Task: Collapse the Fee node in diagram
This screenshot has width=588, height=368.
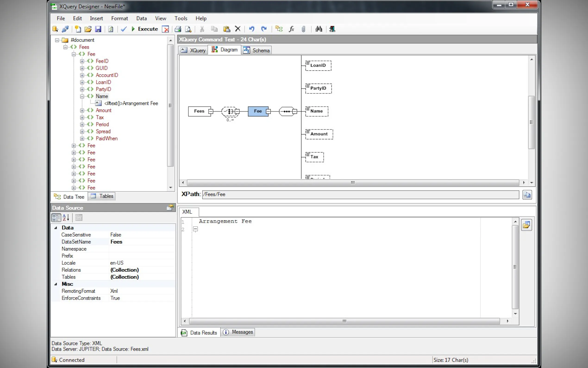Action: (268, 111)
